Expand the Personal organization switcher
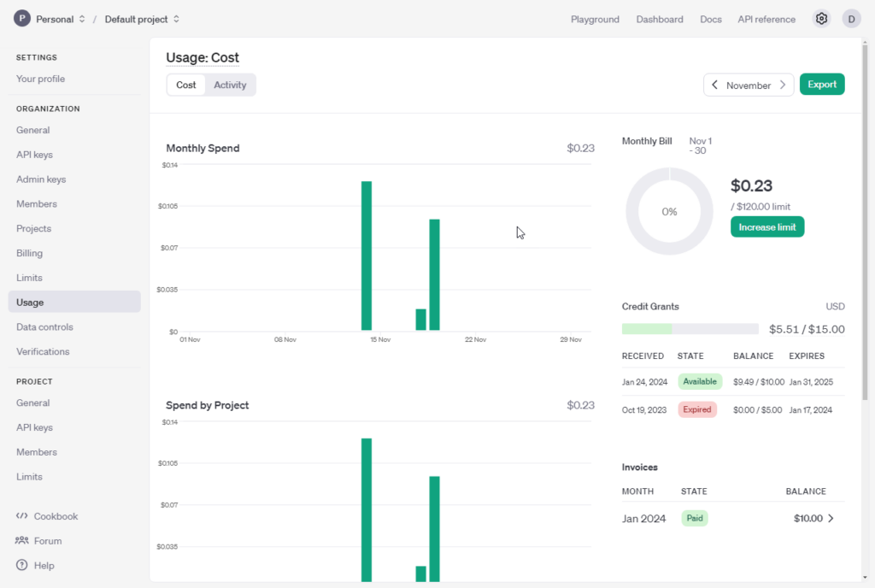The image size is (875, 588). click(82, 19)
